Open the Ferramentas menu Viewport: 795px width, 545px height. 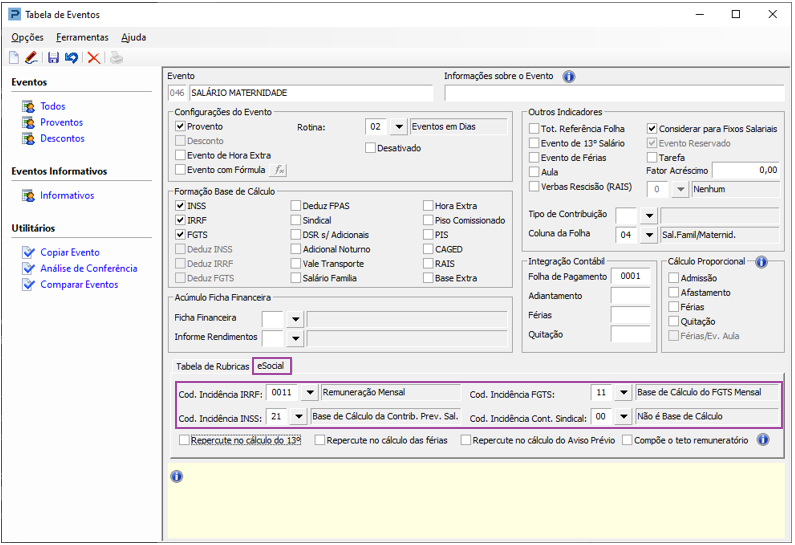[82, 38]
